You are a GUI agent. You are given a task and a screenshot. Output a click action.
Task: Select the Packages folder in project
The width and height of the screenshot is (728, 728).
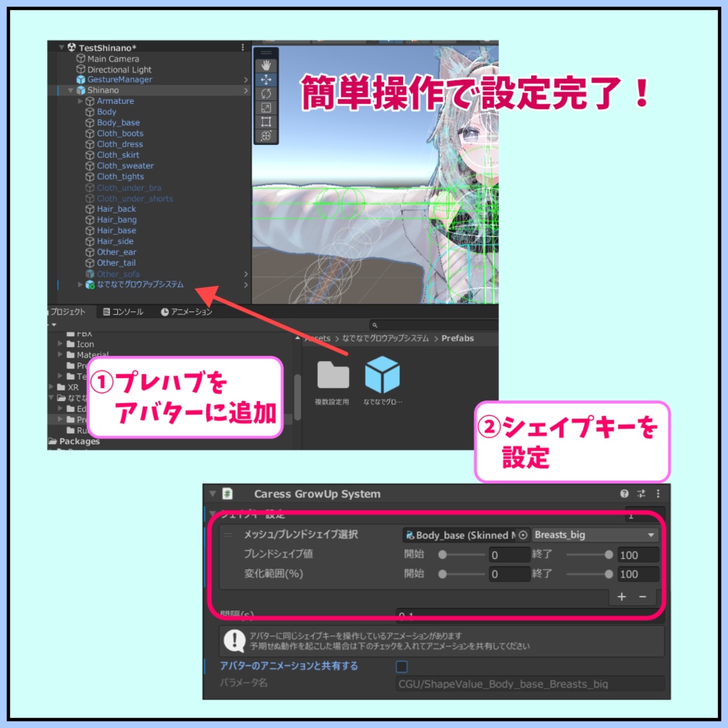click(x=74, y=441)
